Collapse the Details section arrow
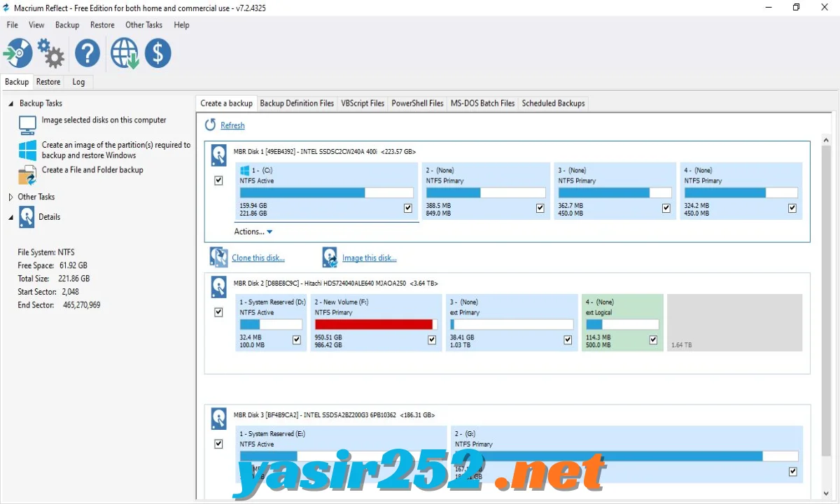Viewport: 840px width, 504px height. [11, 218]
